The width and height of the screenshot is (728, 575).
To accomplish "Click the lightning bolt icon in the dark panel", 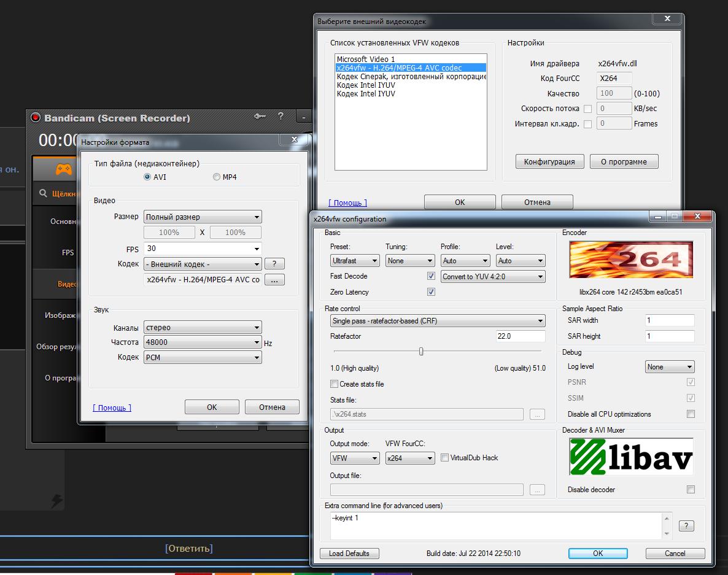I will (56, 501).
